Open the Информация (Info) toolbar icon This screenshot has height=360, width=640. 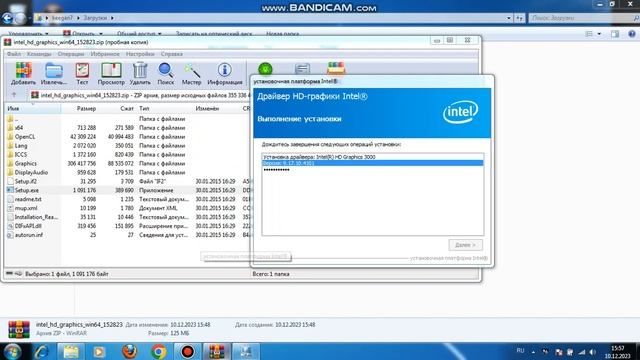[x=224, y=73]
